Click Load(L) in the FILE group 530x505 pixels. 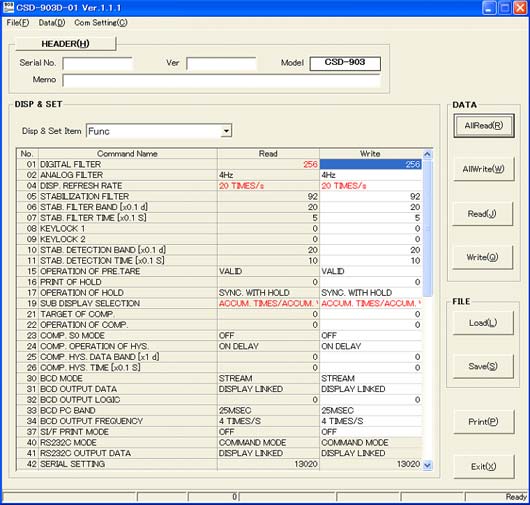(483, 323)
